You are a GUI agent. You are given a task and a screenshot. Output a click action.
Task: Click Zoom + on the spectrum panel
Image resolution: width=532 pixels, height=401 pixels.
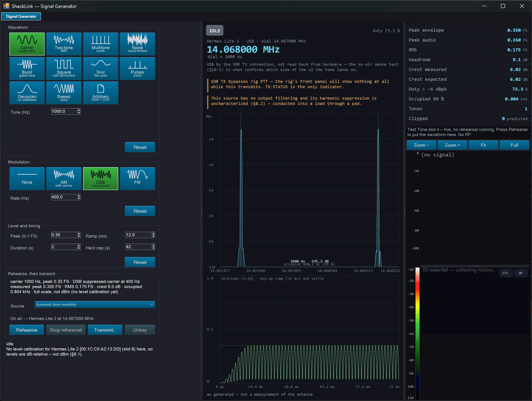click(x=452, y=145)
